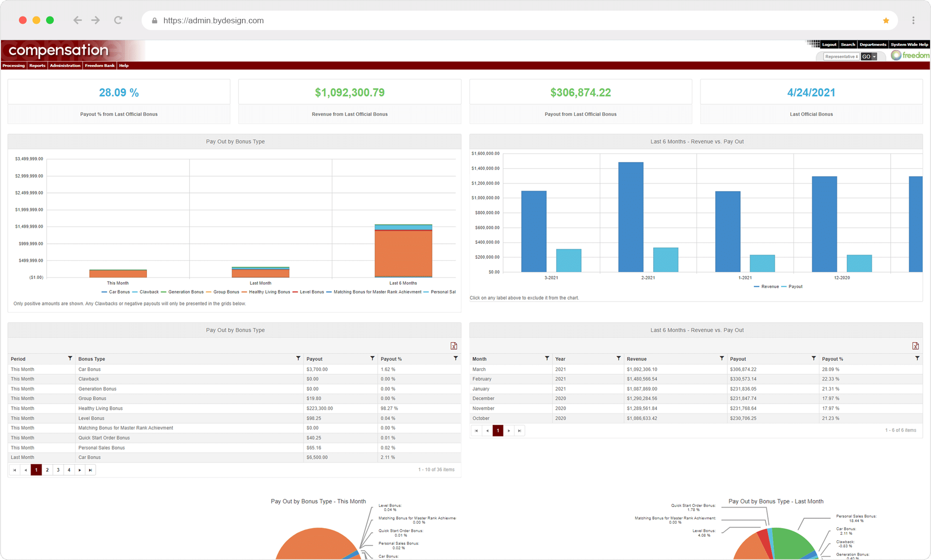Select current page 1 in revenue grid pager
Viewport: 931px width, 560px height.
coord(498,431)
